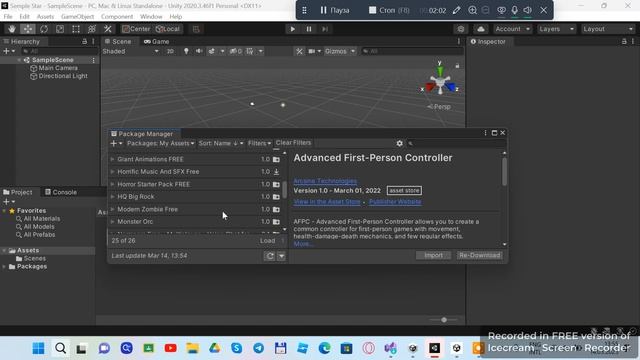
Task: Toggle handle rotation Local button
Action: [168, 29]
